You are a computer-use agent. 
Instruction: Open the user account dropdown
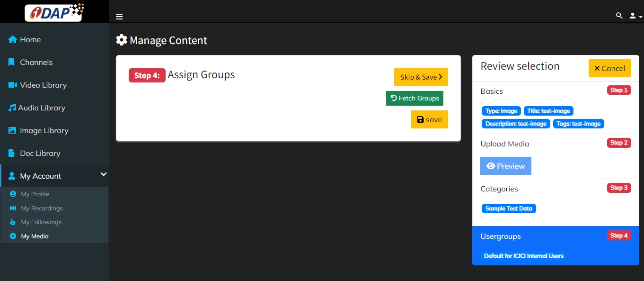[635, 16]
